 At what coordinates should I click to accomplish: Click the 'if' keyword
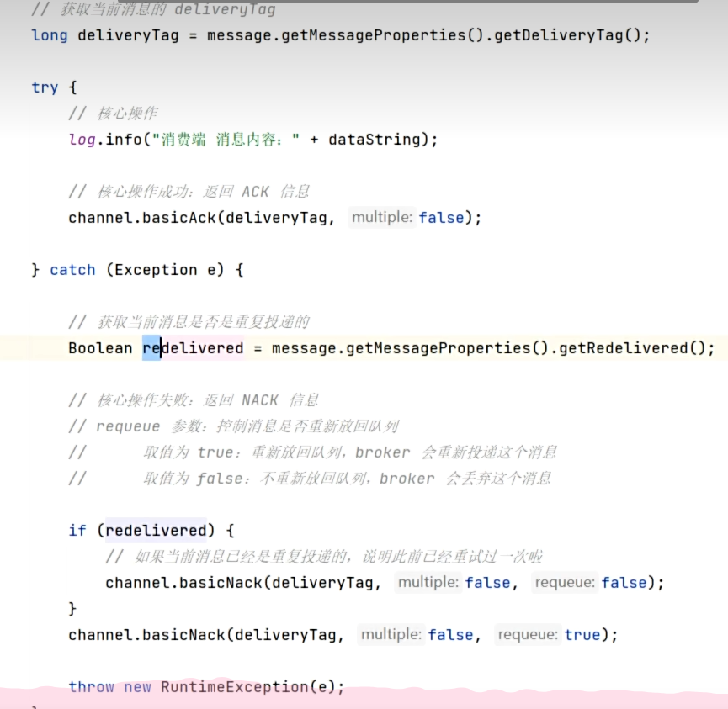tap(77, 531)
